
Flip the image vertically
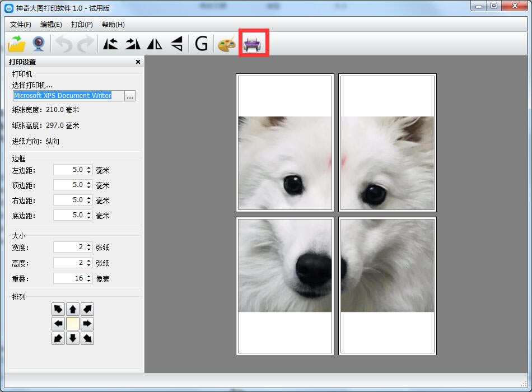176,44
